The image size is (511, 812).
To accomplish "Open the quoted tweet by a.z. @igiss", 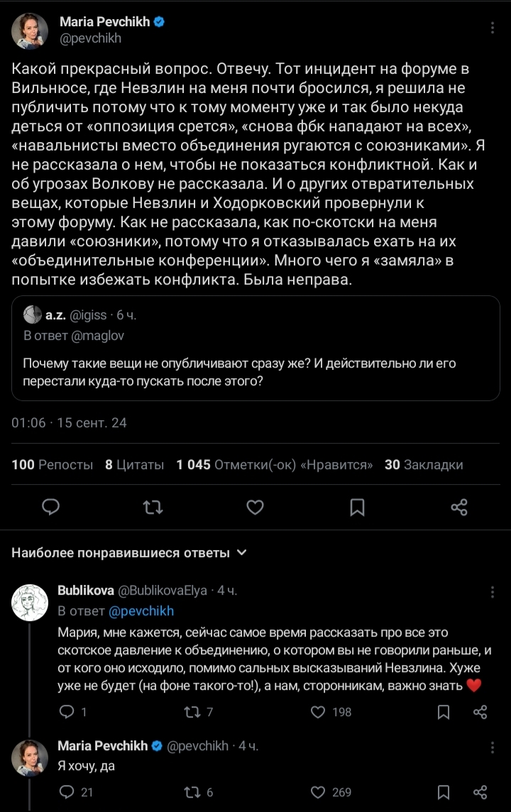I will (255, 348).
